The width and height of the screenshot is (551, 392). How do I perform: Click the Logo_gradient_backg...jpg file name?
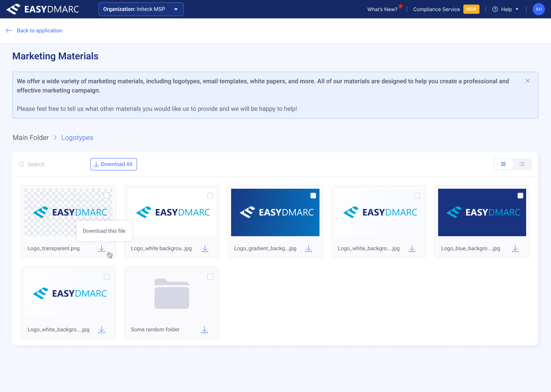[265, 248]
